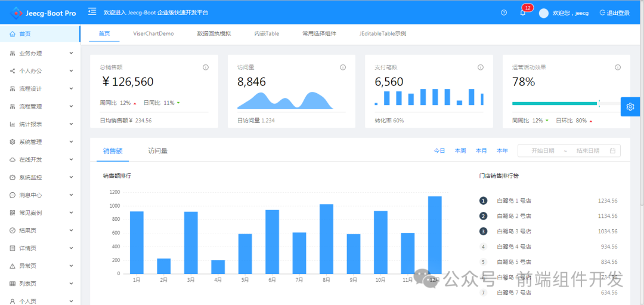Open the help question mark icon
Viewport: 644px width, 305px height.
point(504,13)
